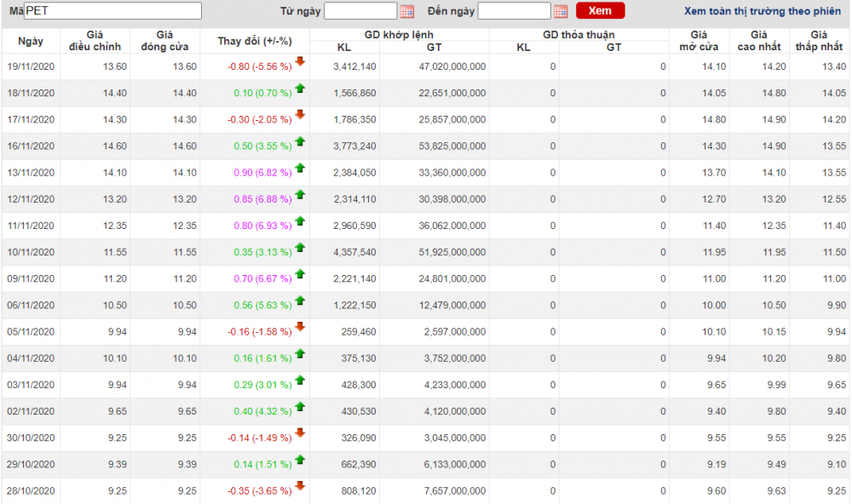Image resolution: width=852 pixels, height=504 pixels.
Task: Click the red down arrow on 28/10/2020 row
Action: [300, 485]
